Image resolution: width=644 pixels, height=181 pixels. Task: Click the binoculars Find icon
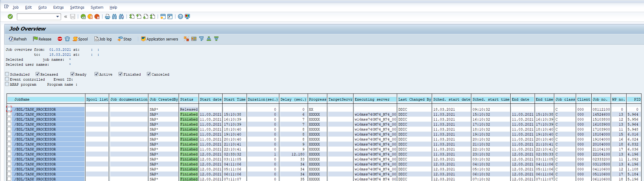coord(114,17)
